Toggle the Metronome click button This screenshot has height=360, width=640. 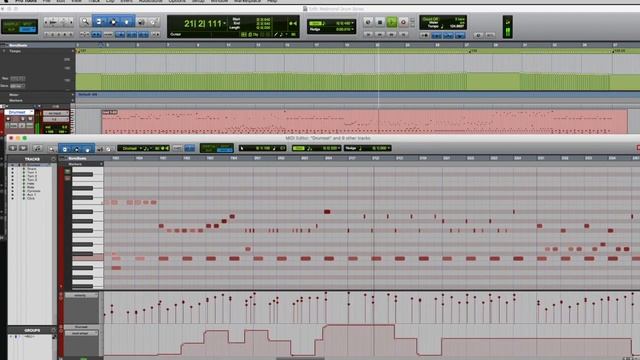436,36
